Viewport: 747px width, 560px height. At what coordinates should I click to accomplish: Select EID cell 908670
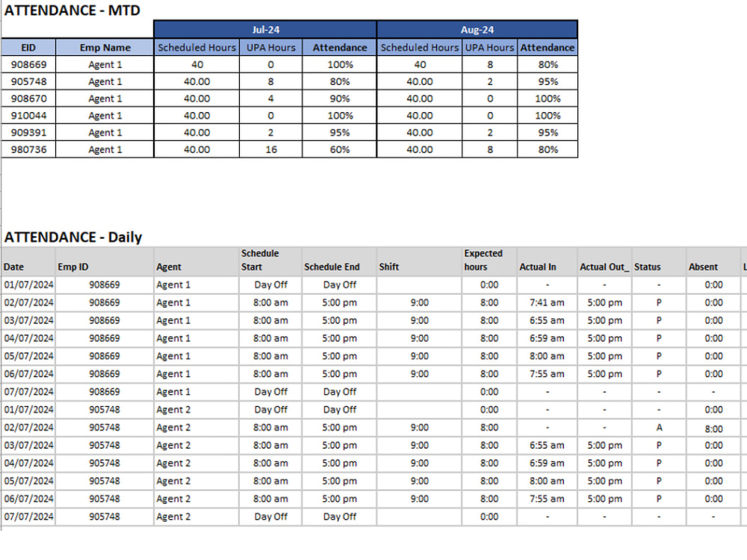click(28, 99)
